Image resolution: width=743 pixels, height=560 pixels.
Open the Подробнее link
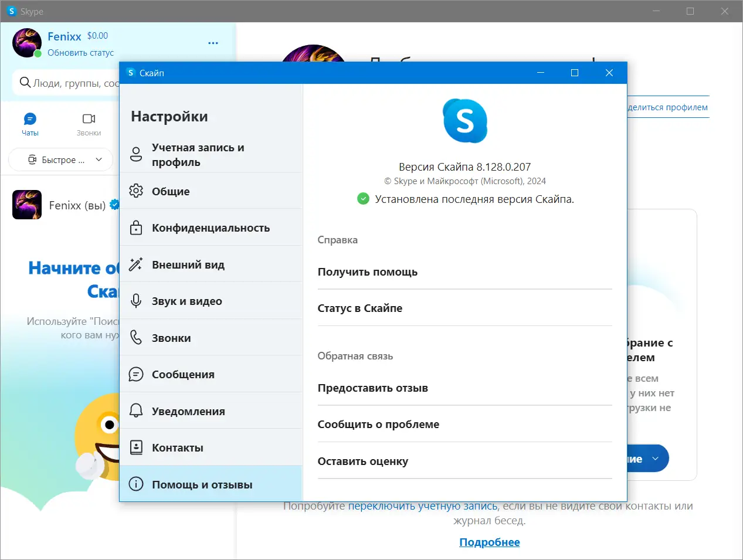tap(489, 542)
